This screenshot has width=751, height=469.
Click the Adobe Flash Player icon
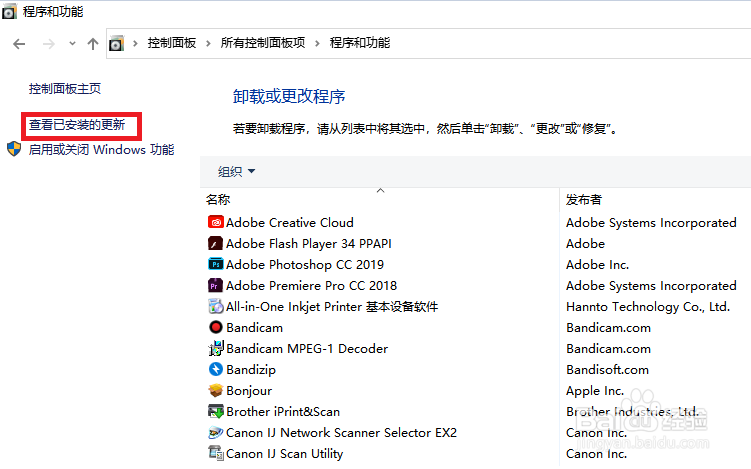click(x=216, y=243)
